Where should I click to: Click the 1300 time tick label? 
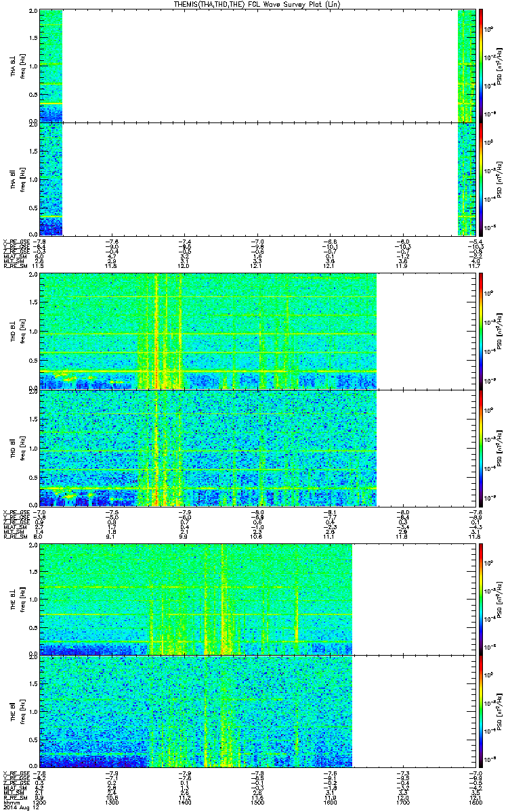[x=112, y=801]
